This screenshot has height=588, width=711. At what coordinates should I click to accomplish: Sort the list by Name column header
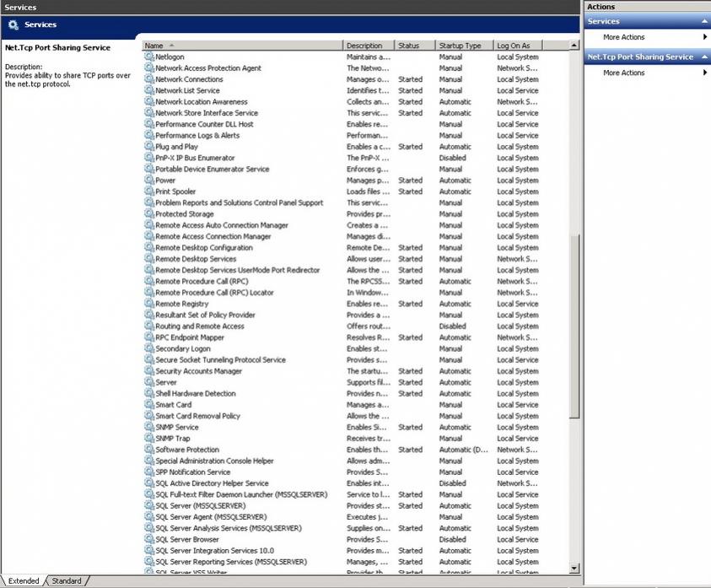(243, 46)
